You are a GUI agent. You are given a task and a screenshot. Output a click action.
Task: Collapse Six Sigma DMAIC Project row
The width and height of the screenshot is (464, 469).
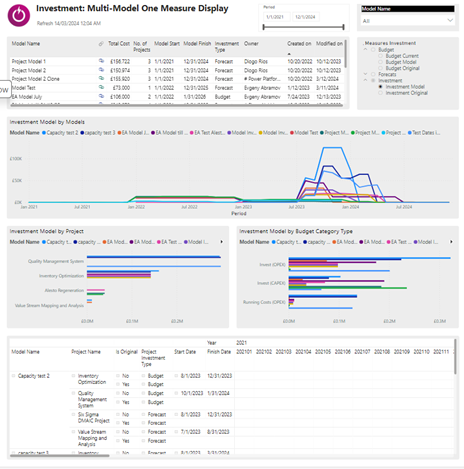(x=73, y=414)
